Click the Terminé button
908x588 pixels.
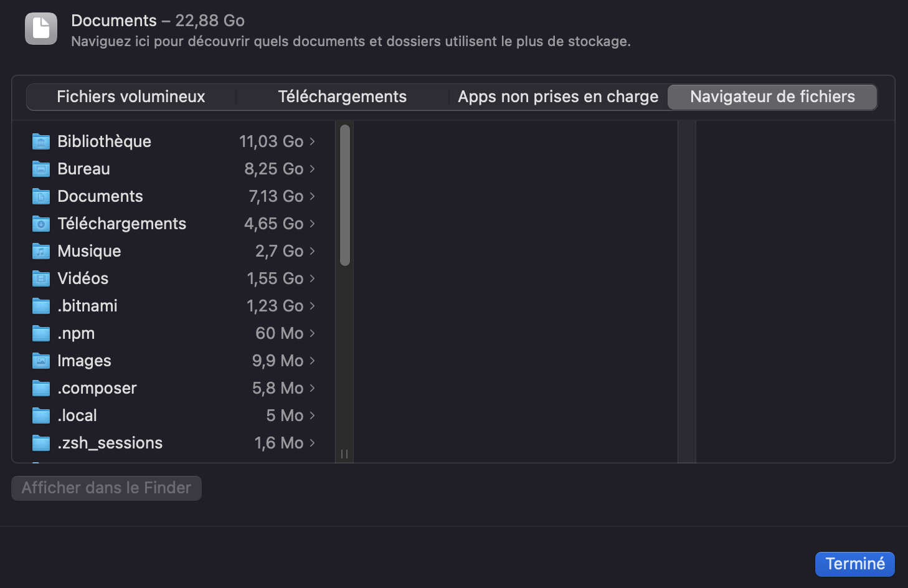[854, 564]
